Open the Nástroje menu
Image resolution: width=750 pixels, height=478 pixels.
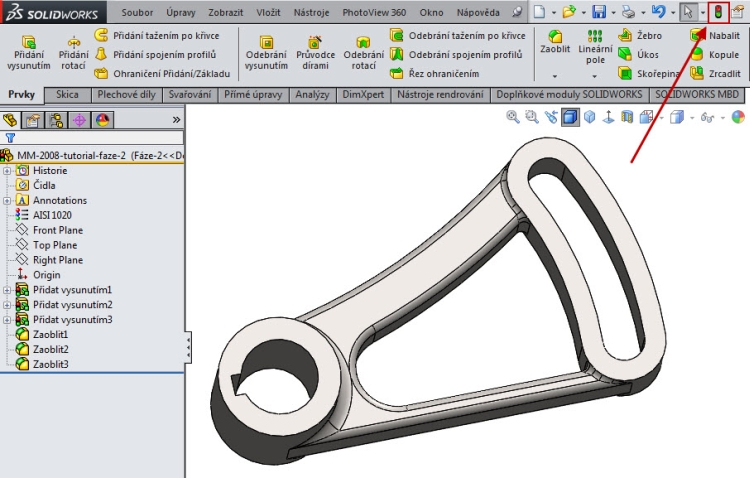click(311, 12)
